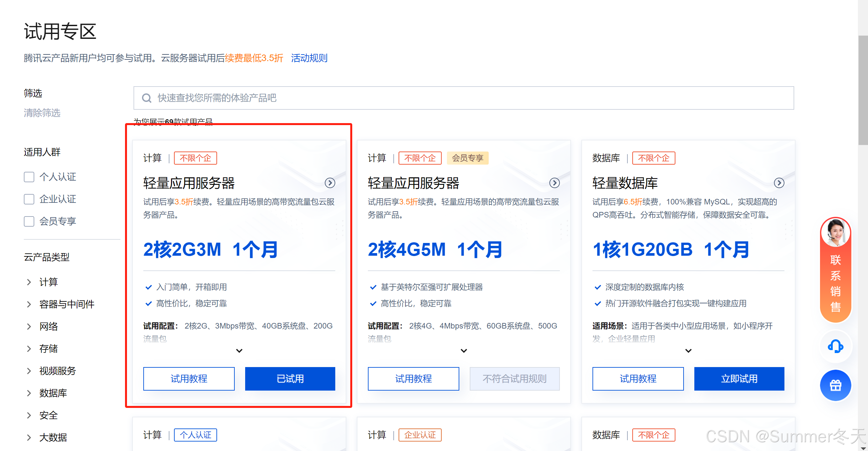Open arrow icon on 2核4G5M server card
Screen dimensions: 868x451
pos(554,183)
